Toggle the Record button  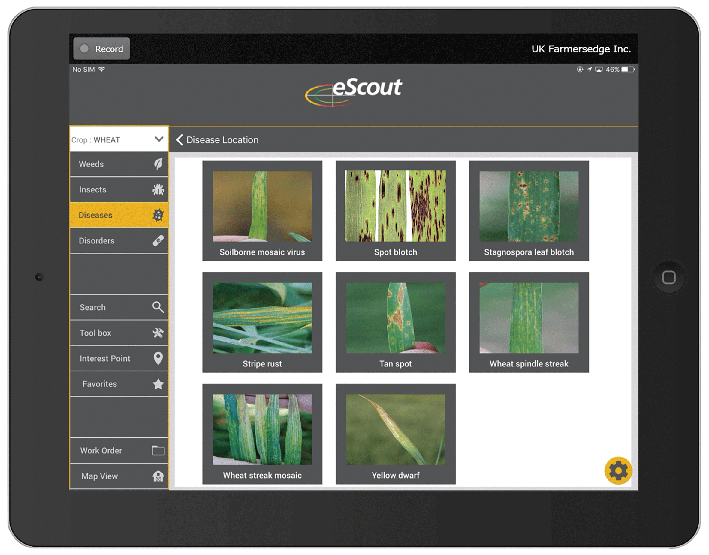[100, 49]
